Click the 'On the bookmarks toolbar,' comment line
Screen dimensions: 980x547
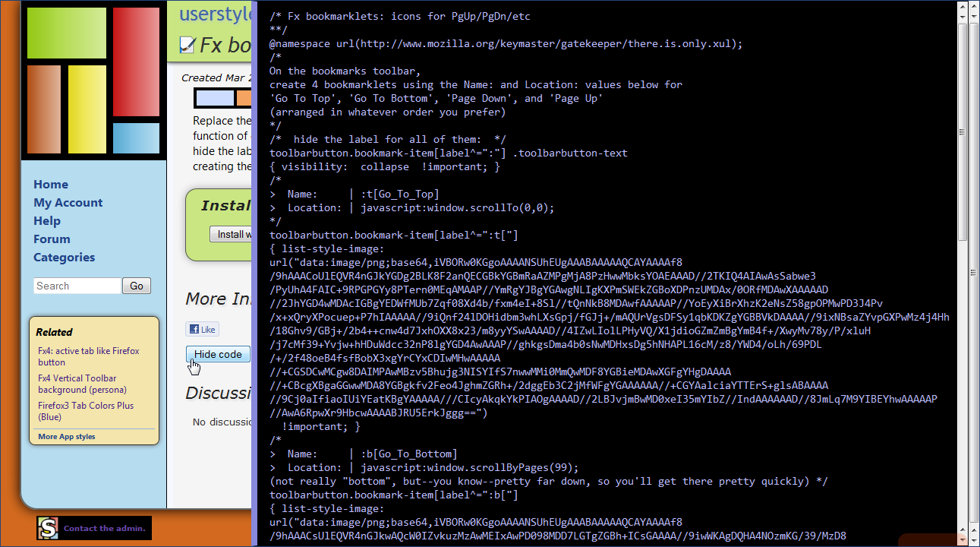pos(345,71)
